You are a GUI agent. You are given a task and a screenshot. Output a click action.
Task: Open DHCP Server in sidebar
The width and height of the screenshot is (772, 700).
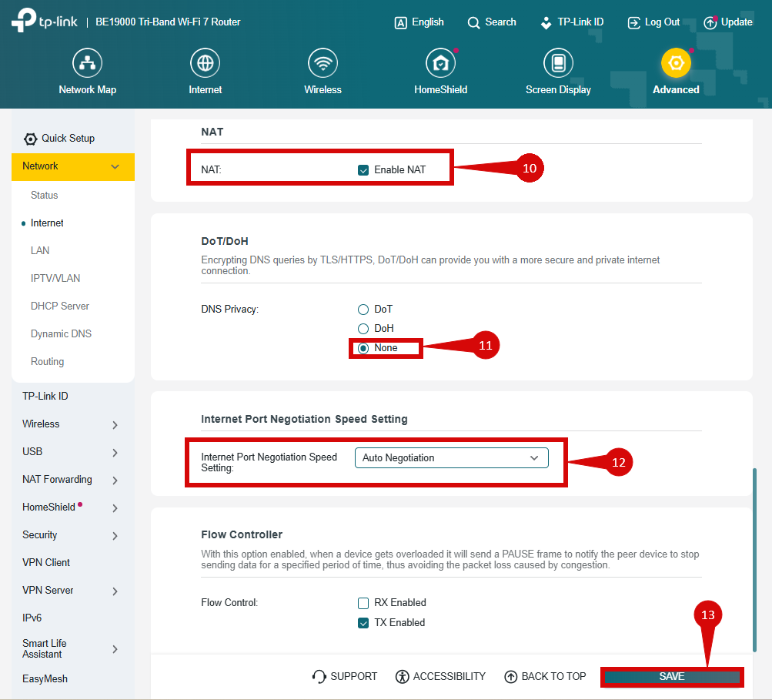pos(60,306)
